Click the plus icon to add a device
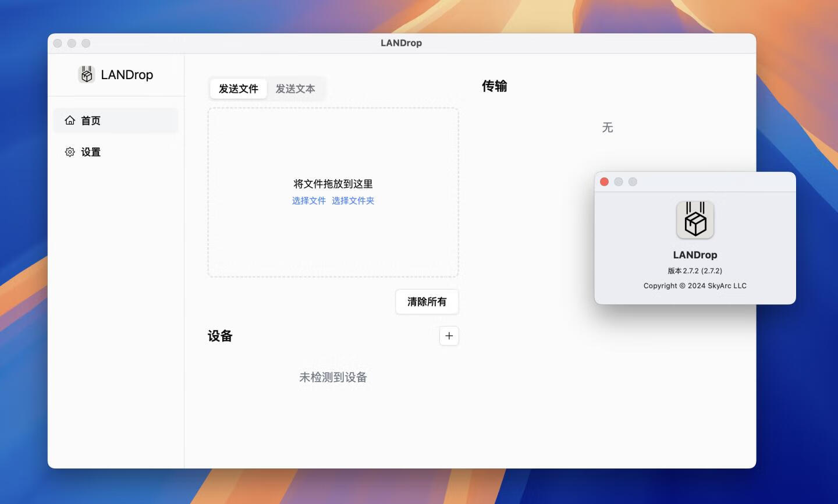This screenshot has width=838, height=504. (449, 336)
